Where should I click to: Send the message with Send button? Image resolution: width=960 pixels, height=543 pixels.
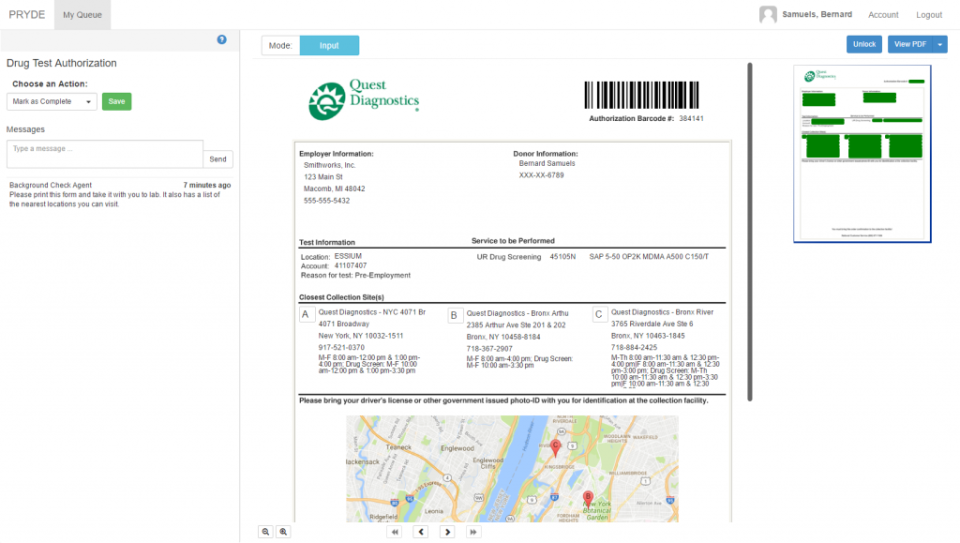(218, 159)
